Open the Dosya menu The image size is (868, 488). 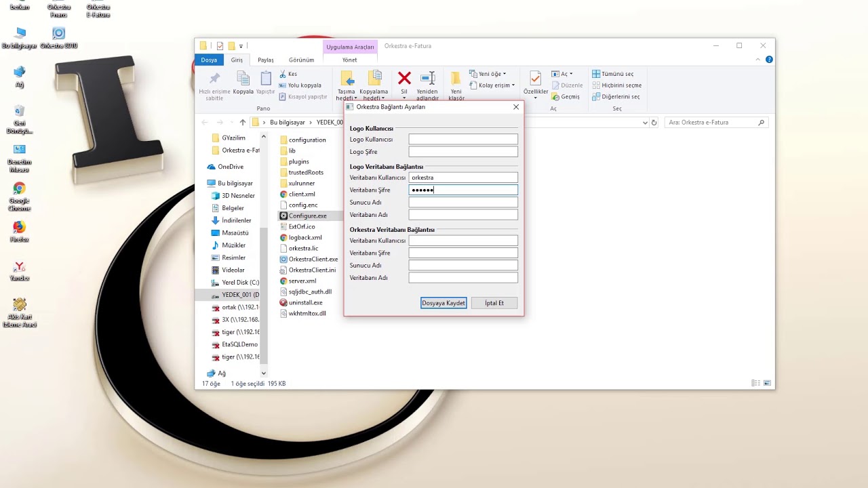(x=209, y=60)
